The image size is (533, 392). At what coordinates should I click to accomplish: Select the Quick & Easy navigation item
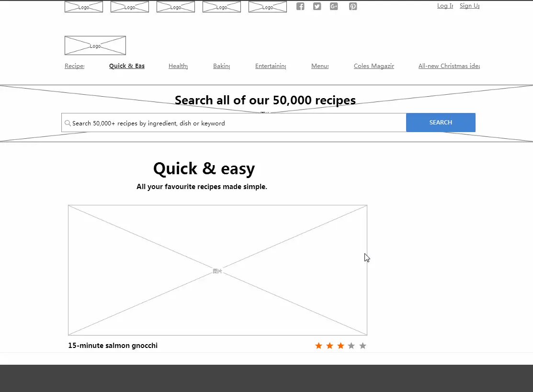pyautogui.click(x=127, y=66)
